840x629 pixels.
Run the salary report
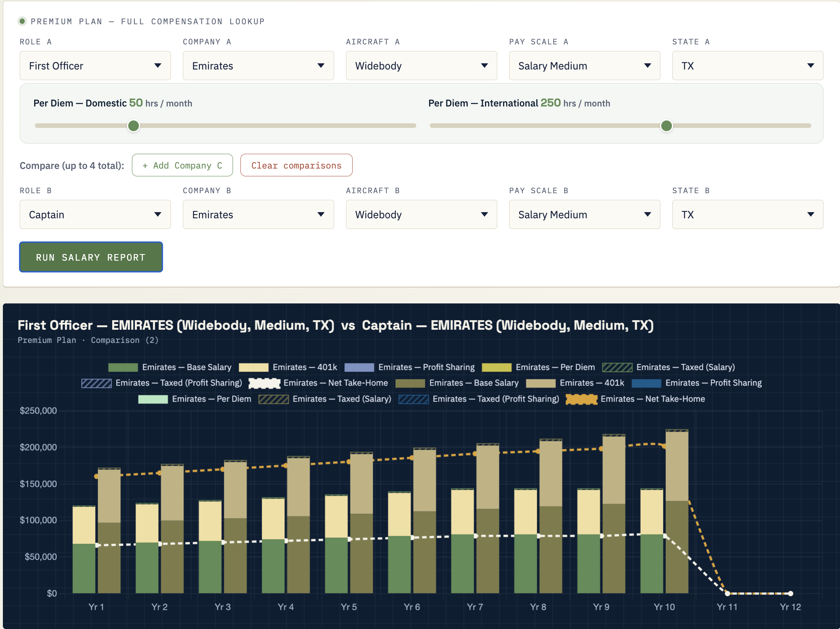tap(91, 257)
